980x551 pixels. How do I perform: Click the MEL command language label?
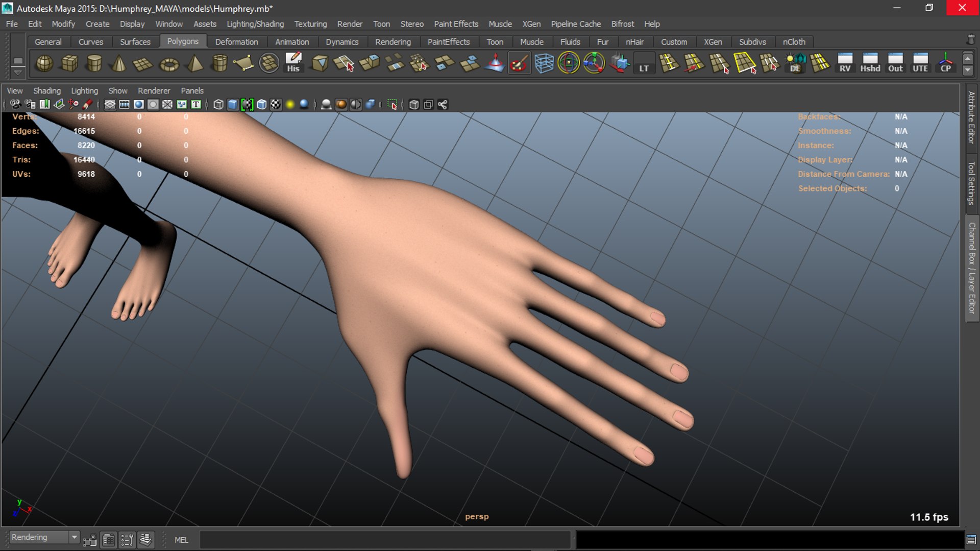[x=181, y=540]
